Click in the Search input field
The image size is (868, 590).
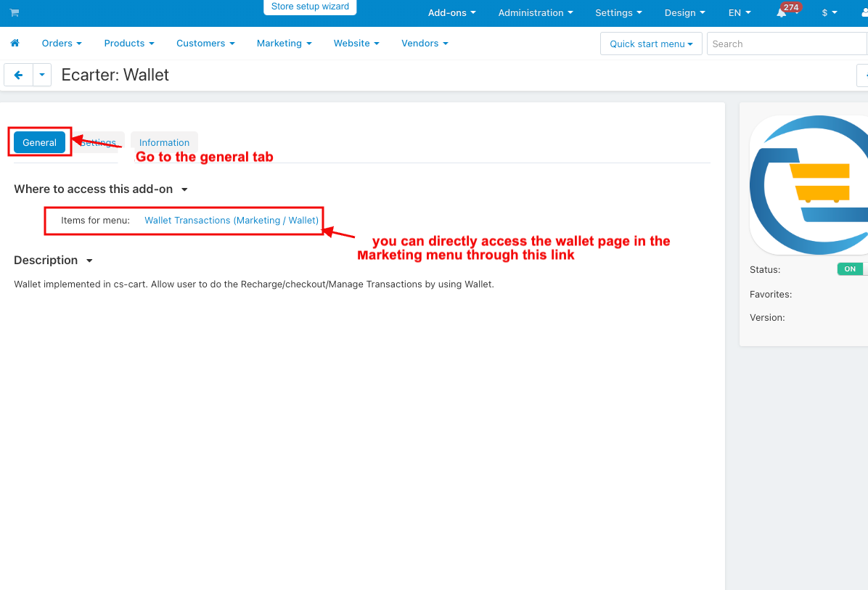[787, 44]
